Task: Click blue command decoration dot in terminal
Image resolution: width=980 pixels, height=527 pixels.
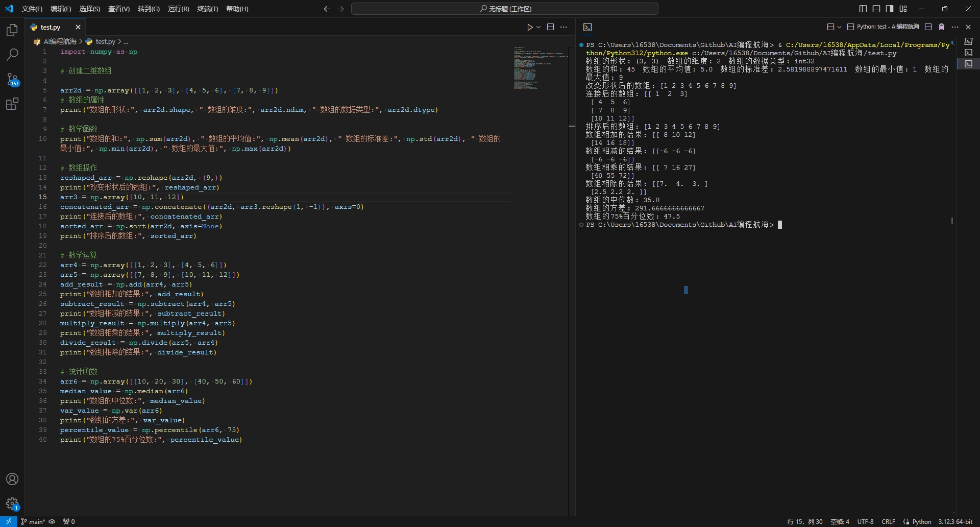Action: (581, 45)
